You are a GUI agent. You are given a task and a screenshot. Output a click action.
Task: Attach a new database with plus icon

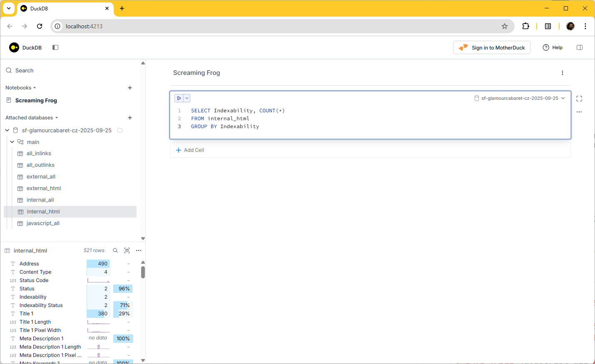[130, 118]
